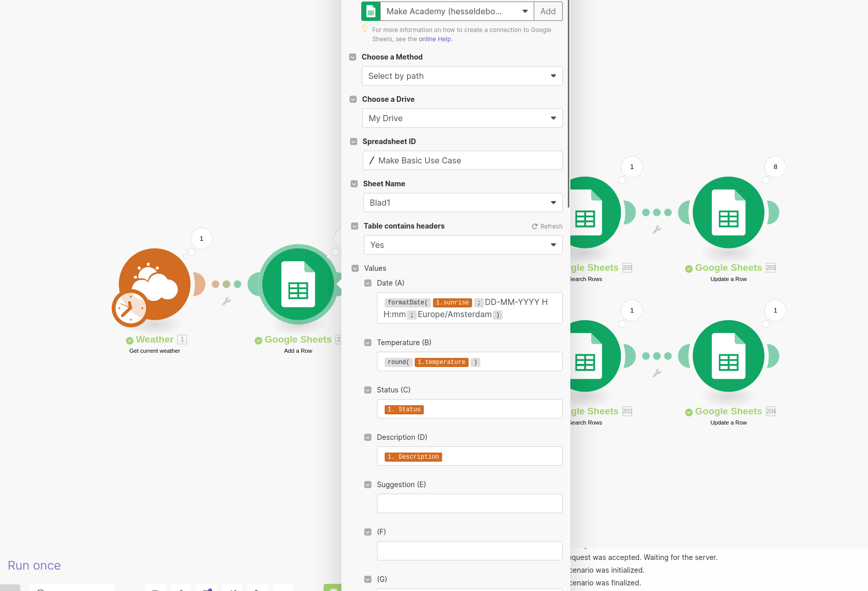This screenshot has height=591, width=868.
Task: Open the Google Sheets Search Rows module 2031
Action: (595, 356)
